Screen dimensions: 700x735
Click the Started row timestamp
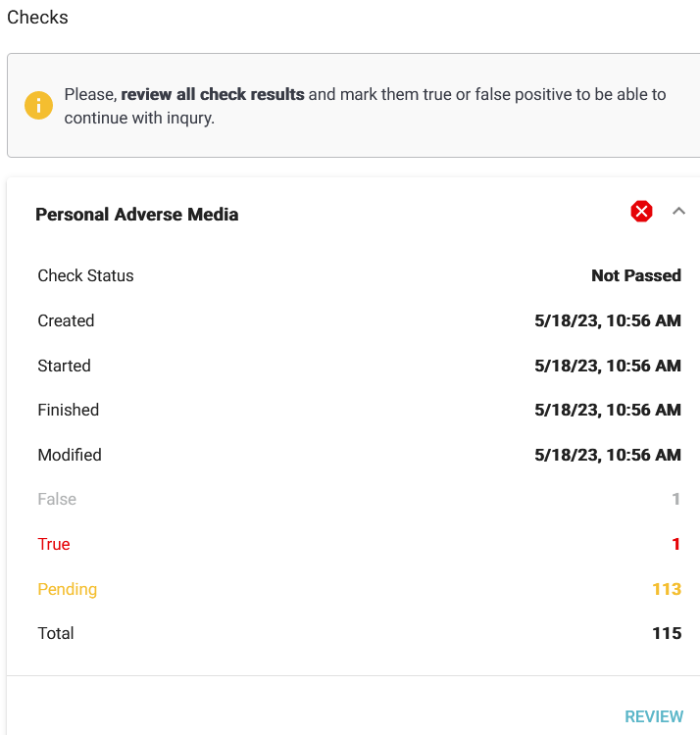coord(607,366)
